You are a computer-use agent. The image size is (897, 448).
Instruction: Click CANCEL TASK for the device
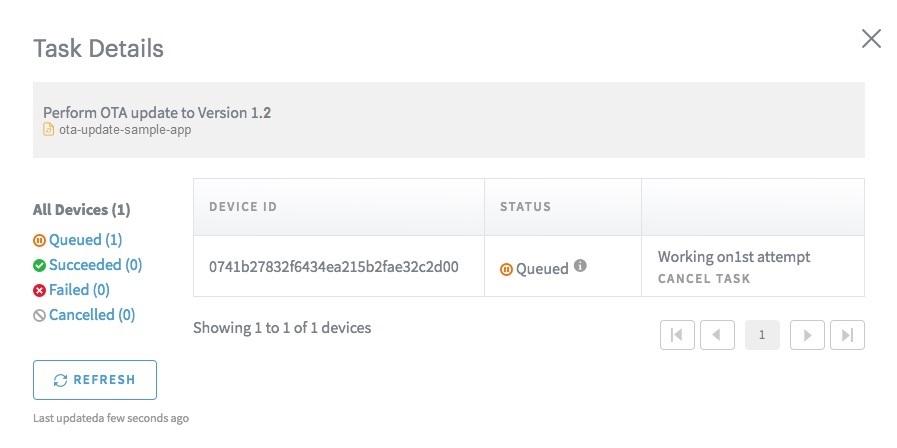click(x=704, y=279)
